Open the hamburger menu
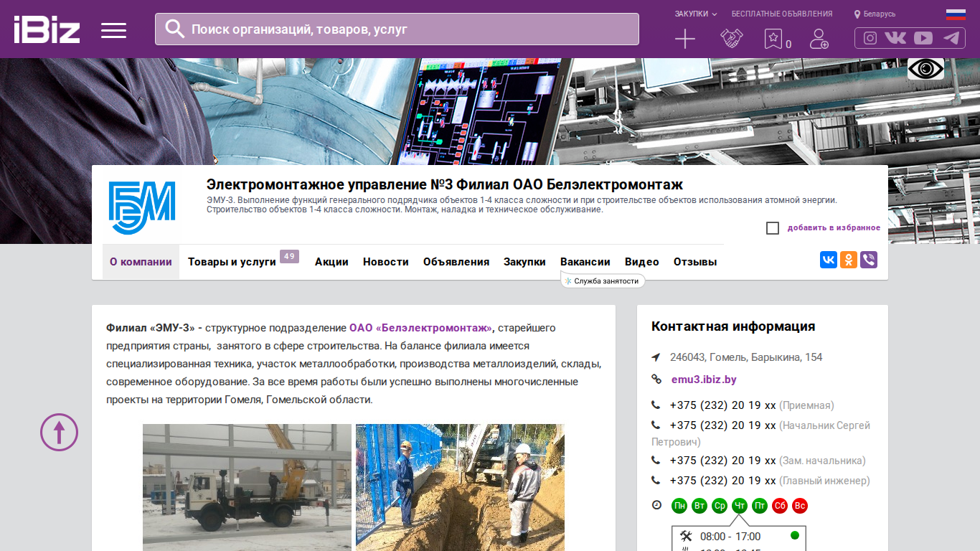This screenshot has height=551, width=980. click(x=113, y=30)
